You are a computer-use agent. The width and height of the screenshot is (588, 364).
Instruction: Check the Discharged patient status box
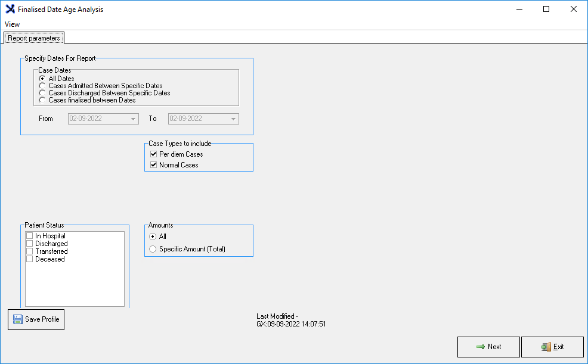point(30,244)
